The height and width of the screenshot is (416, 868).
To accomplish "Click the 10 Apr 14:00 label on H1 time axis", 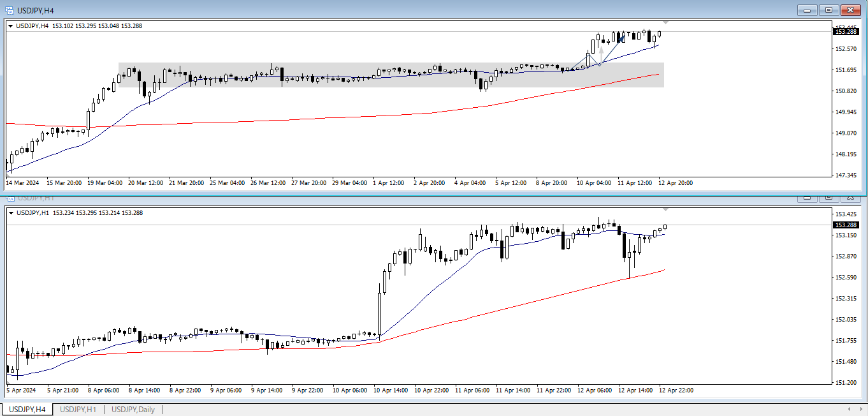I will [x=389, y=390].
